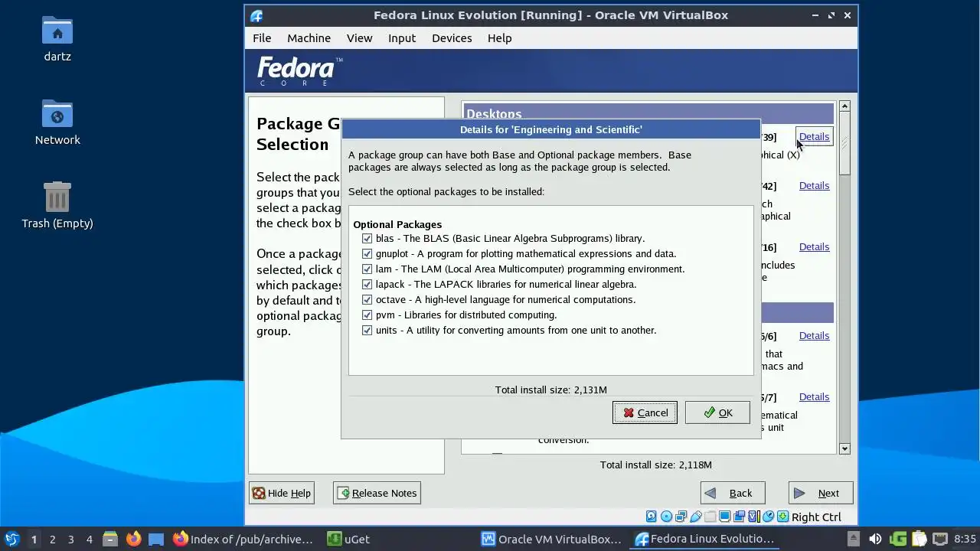This screenshot has height=551, width=980.
Task: Confirm package selection with OK
Action: 717,412
